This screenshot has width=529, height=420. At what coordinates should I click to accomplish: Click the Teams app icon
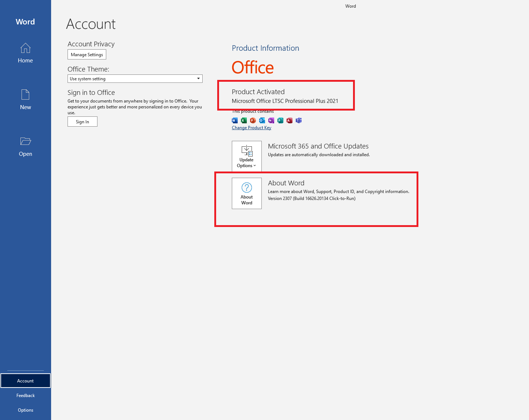click(299, 120)
